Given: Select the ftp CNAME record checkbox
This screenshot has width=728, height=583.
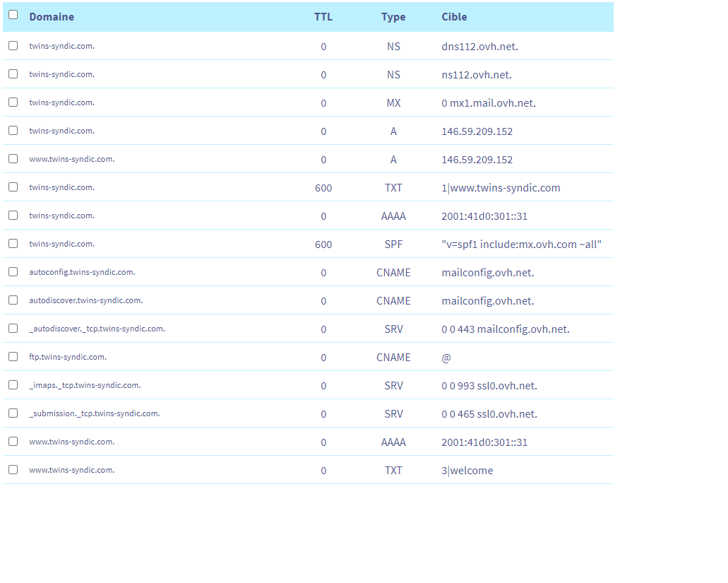Looking at the screenshot, I should pyautogui.click(x=13, y=357).
